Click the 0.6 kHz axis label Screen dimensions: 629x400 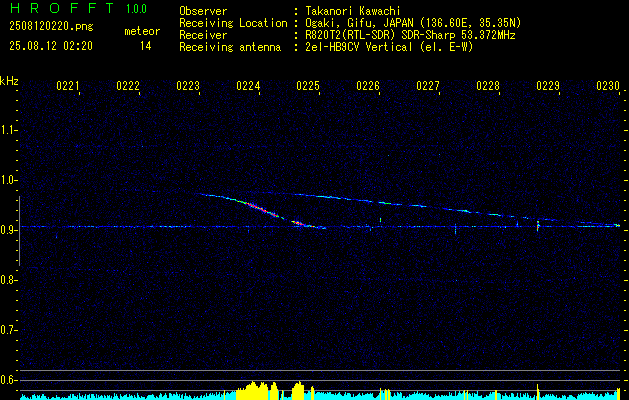point(8,380)
